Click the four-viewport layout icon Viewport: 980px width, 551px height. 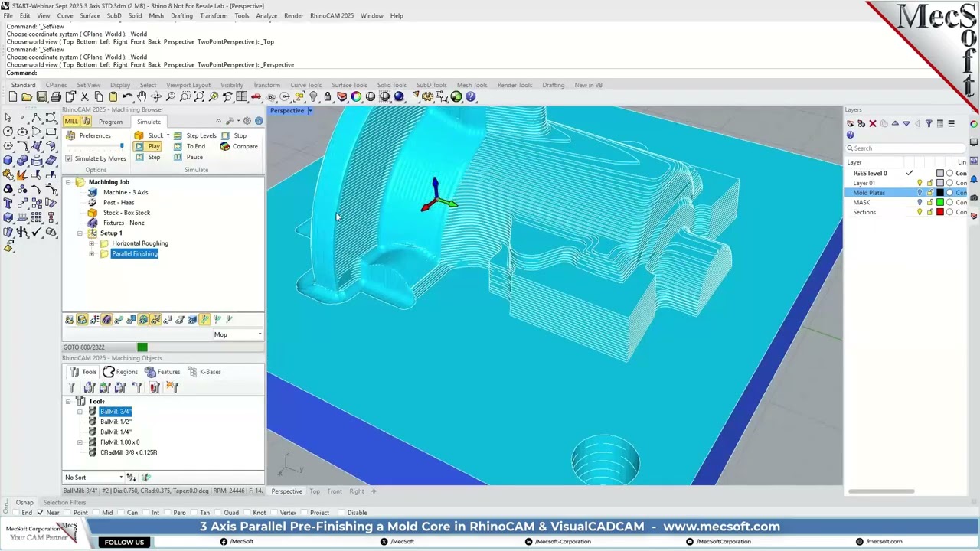[242, 96]
